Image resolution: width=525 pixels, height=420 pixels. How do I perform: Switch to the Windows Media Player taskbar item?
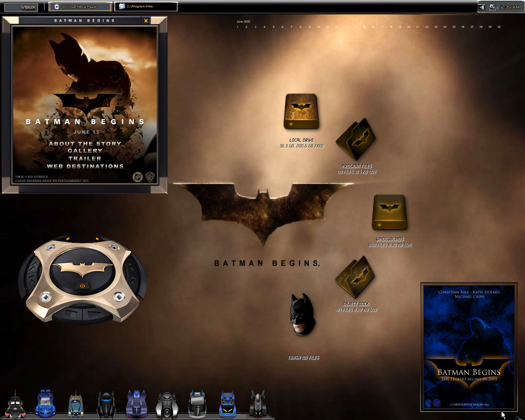click(80, 7)
